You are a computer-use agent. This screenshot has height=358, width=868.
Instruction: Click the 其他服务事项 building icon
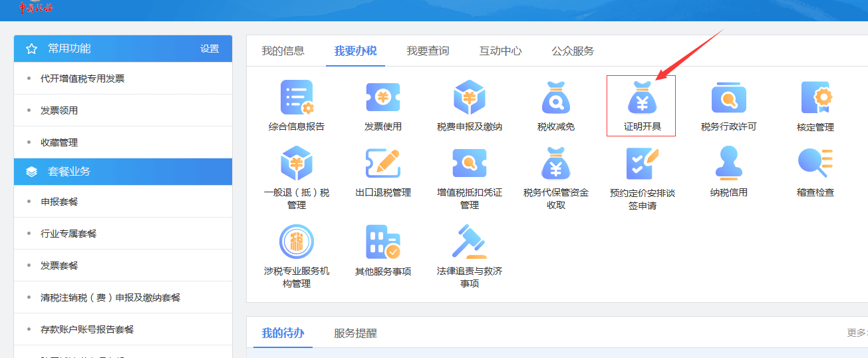pyautogui.click(x=383, y=242)
